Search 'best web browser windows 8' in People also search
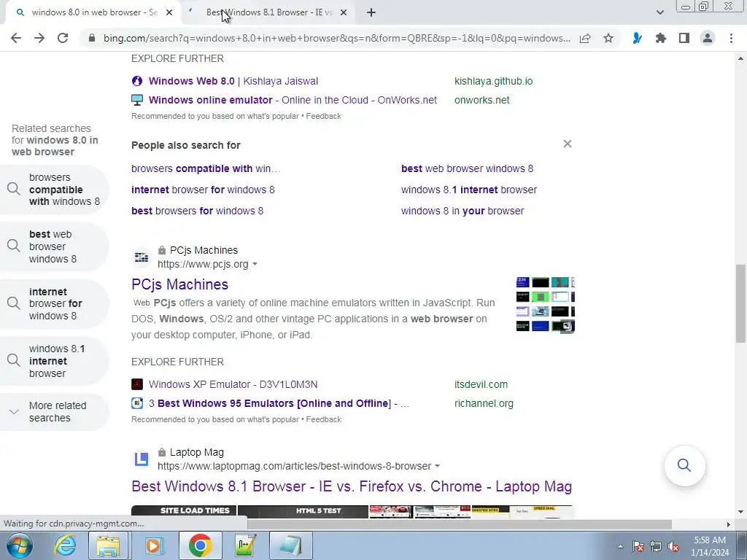Viewport: 747px width, 560px height. (467, 168)
